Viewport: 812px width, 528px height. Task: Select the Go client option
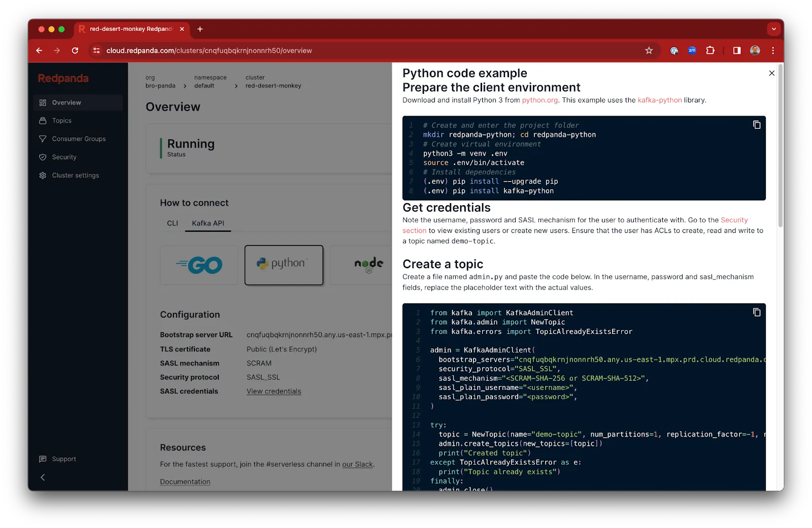click(198, 265)
